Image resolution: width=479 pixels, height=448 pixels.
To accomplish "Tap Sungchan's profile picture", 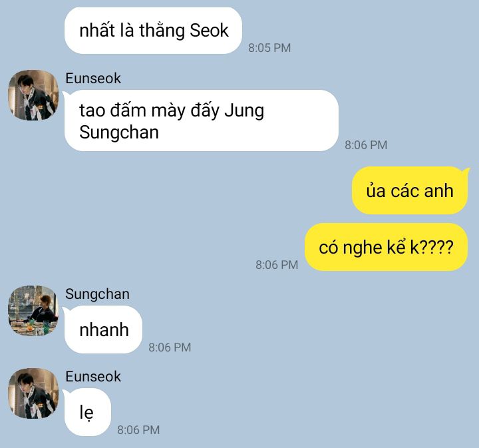I will (33, 310).
